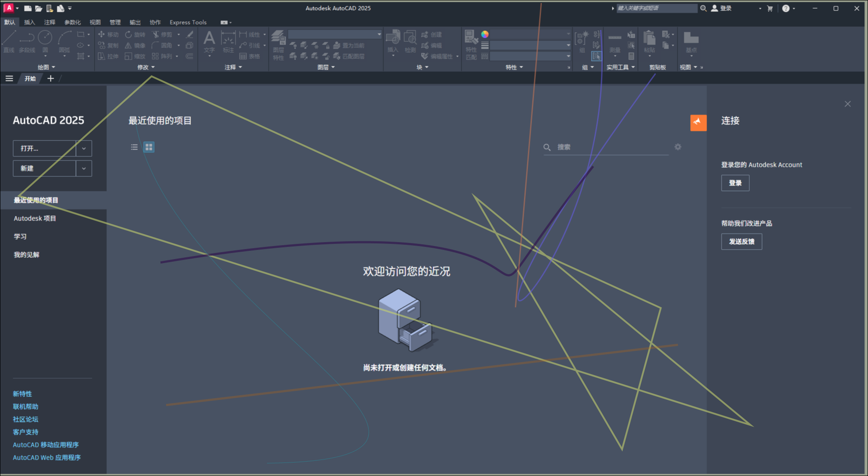Open the 新特性 (What's New) link
Screen dimensions: 868x476
[x=22, y=394]
